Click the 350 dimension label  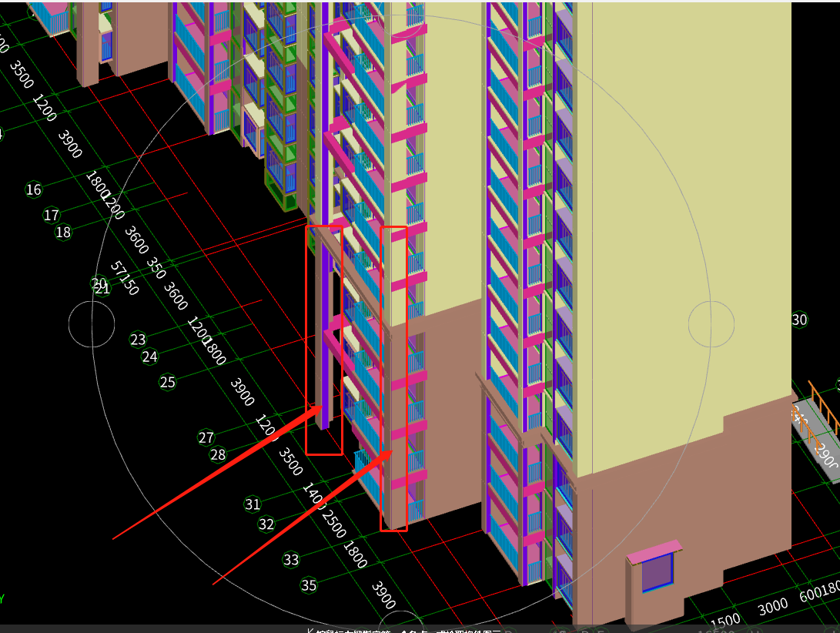(156, 268)
